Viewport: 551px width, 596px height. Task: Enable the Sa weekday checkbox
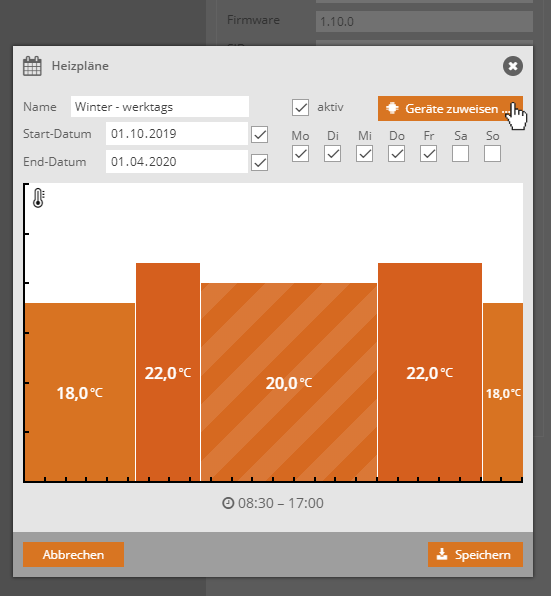[460, 154]
